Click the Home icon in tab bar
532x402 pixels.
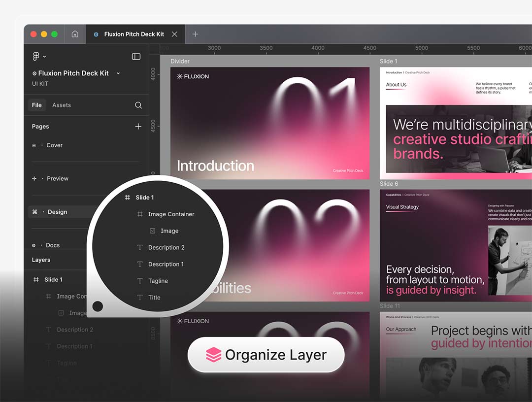click(75, 34)
